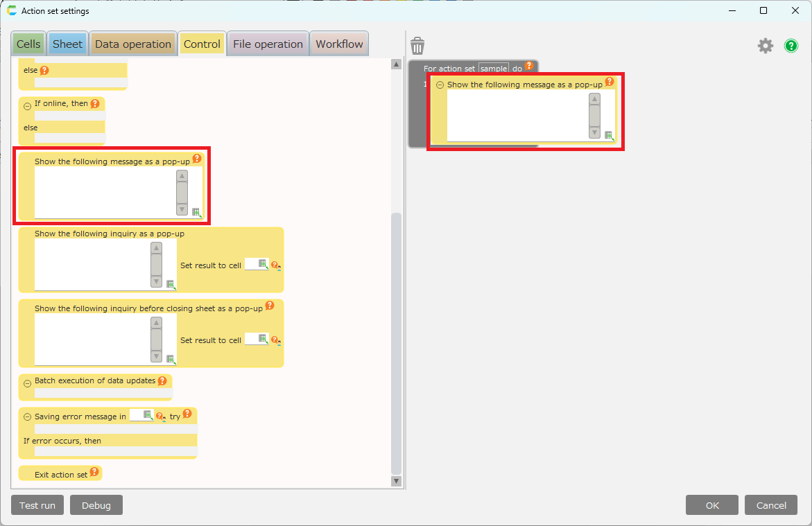Screen dimensions: 812x526
Task: Confirm with the OK button
Action: pyautogui.click(x=712, y=505)
